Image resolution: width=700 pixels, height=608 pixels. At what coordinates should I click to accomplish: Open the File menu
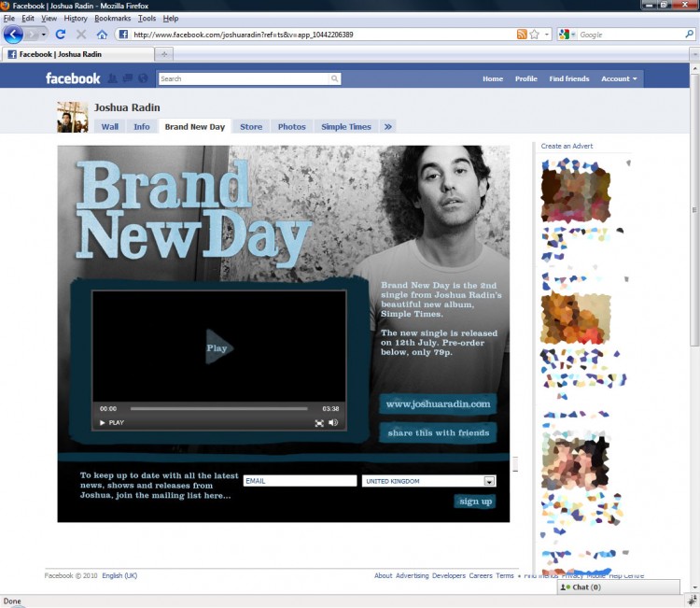tap(9, 19)
